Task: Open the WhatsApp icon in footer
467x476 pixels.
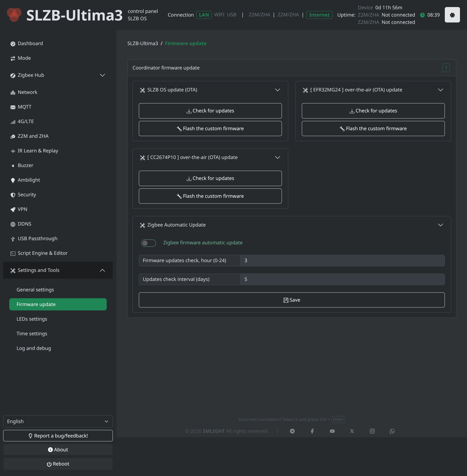Action: (x=392, y=431)
